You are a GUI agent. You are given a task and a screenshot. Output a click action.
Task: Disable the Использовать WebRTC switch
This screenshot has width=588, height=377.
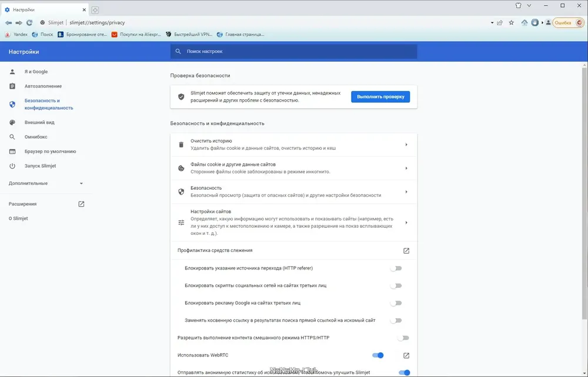click(378, 355)
